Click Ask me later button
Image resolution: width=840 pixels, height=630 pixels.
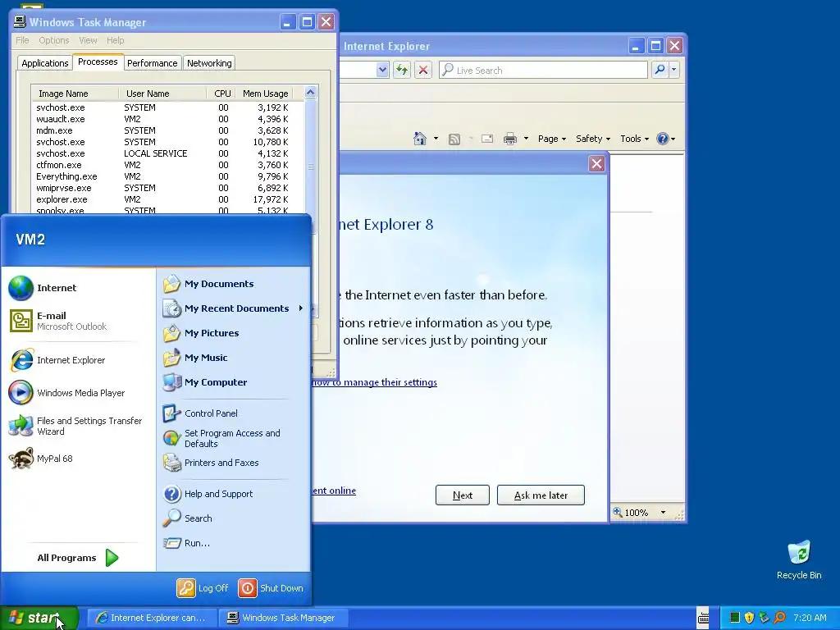click(x=541, y=495)
